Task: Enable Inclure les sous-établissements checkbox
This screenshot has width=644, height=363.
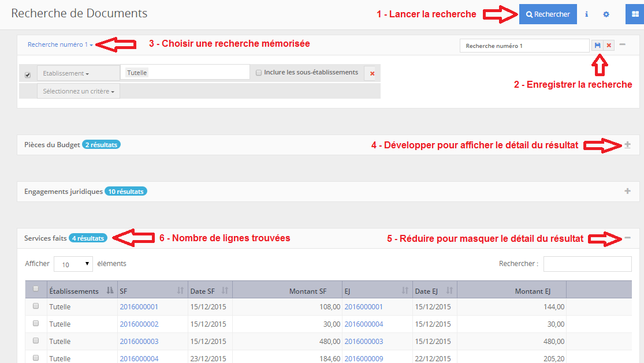Action: pos(259,73)
